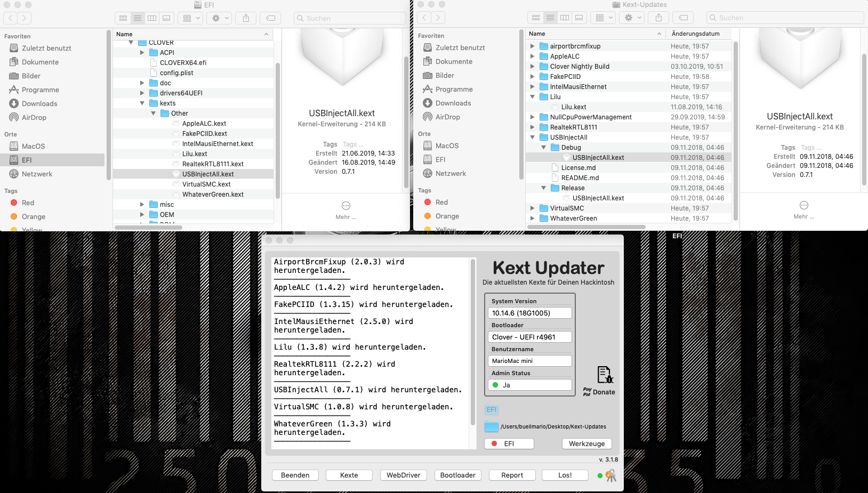868x493 pixels.
Task: Go forward in the Kext-Updates Finder window
Action: point(438,18)
